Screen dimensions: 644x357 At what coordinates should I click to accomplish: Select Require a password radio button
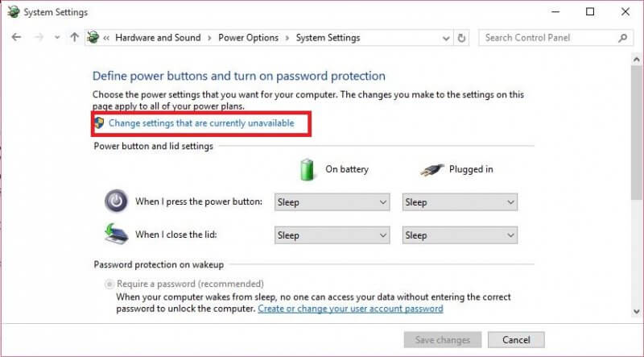(109, 284)
